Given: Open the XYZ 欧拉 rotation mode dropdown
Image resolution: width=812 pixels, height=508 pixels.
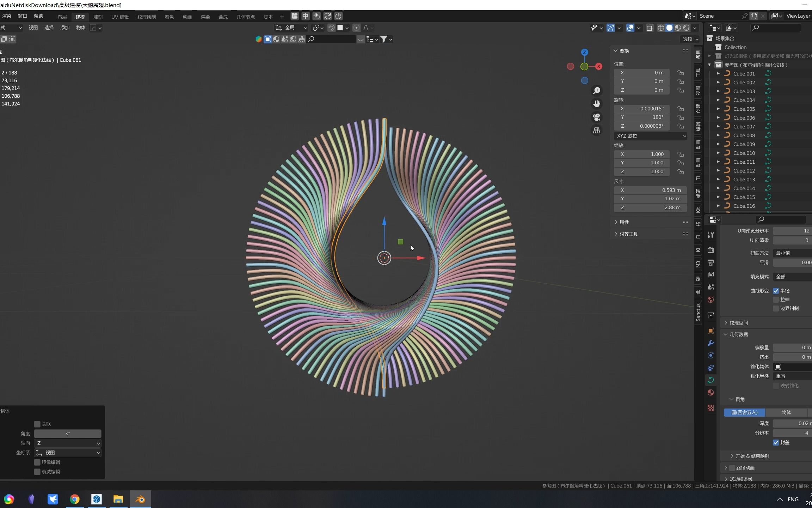Looking at the screenshot, I should (x=650, y=136).
